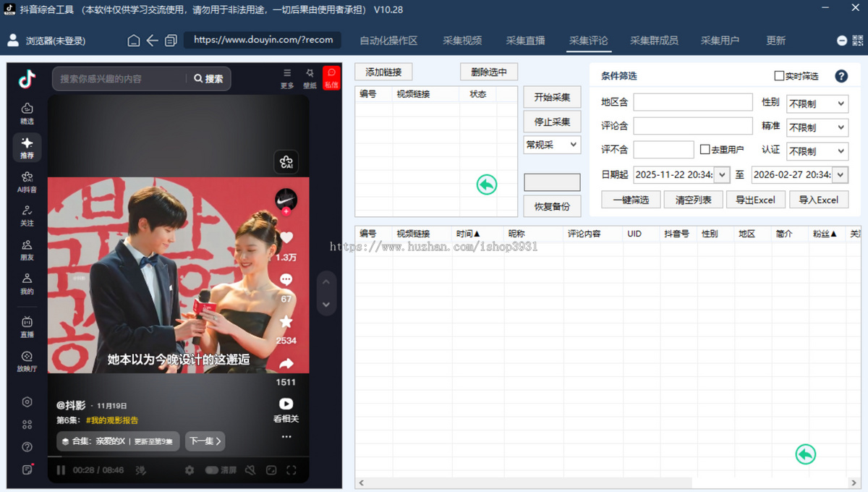Screen dimensions: 868x492
Task: Expand the 日期起 start date picker
Action: (722, 174)
